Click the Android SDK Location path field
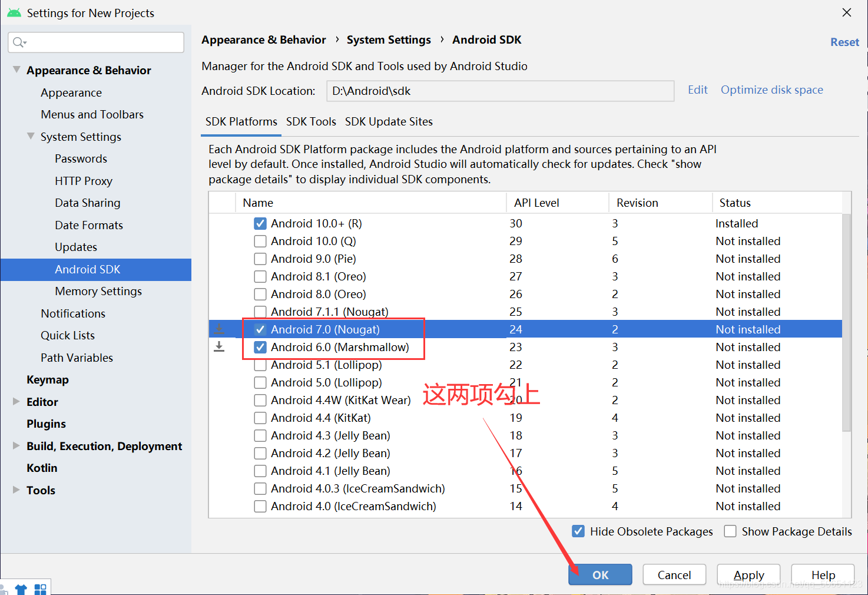The image size is (868, 595). [501, 91]
